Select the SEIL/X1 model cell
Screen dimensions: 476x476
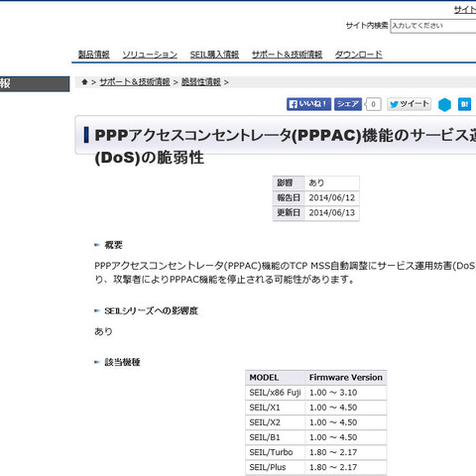275,408
